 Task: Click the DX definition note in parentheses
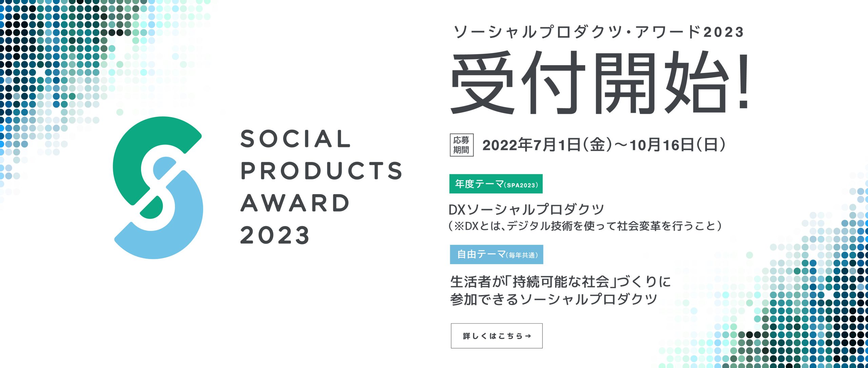tap(585, 226)
